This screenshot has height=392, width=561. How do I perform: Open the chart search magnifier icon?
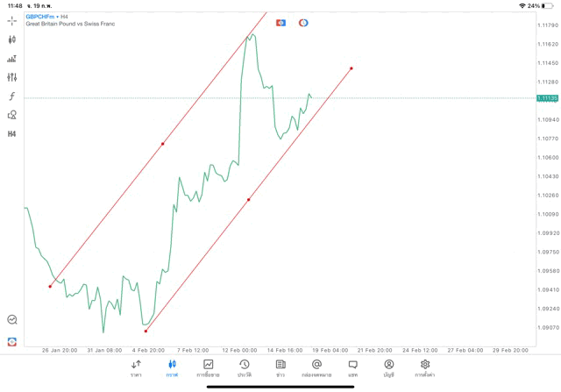click(x=12, y=320)
